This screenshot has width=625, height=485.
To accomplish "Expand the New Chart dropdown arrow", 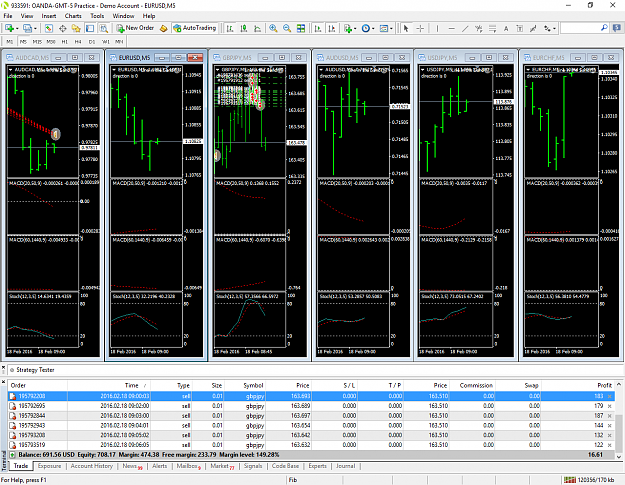I will point(17,28).
